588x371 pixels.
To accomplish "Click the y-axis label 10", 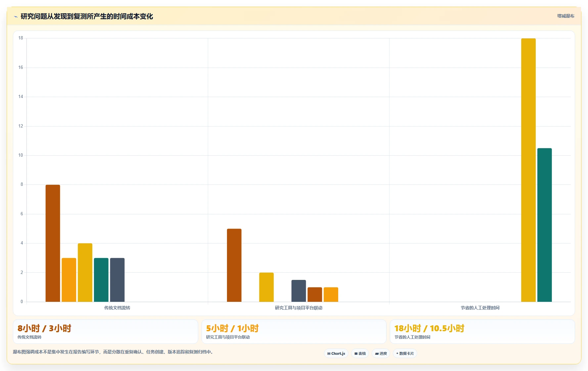I will 21,155.
